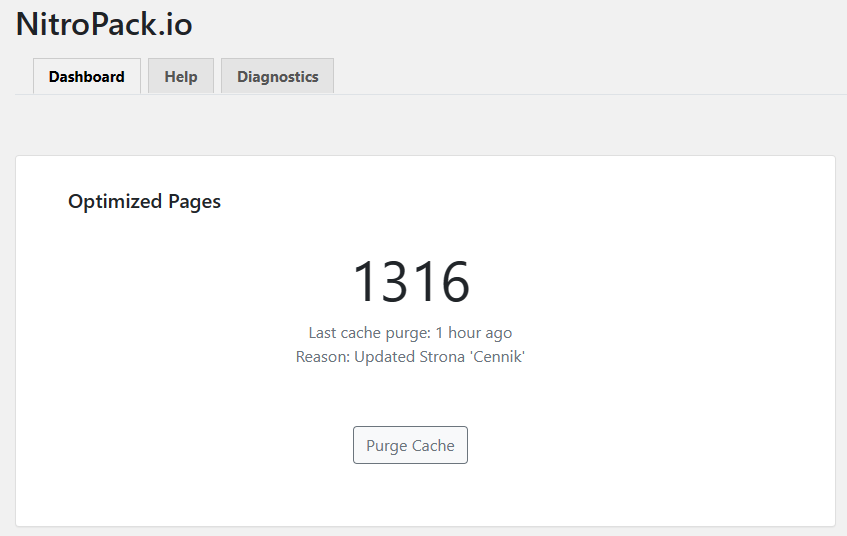The width and height of the screenshot is (847, 536).
Task: Switch to the Dashboard tab
Action: (87, 76)
